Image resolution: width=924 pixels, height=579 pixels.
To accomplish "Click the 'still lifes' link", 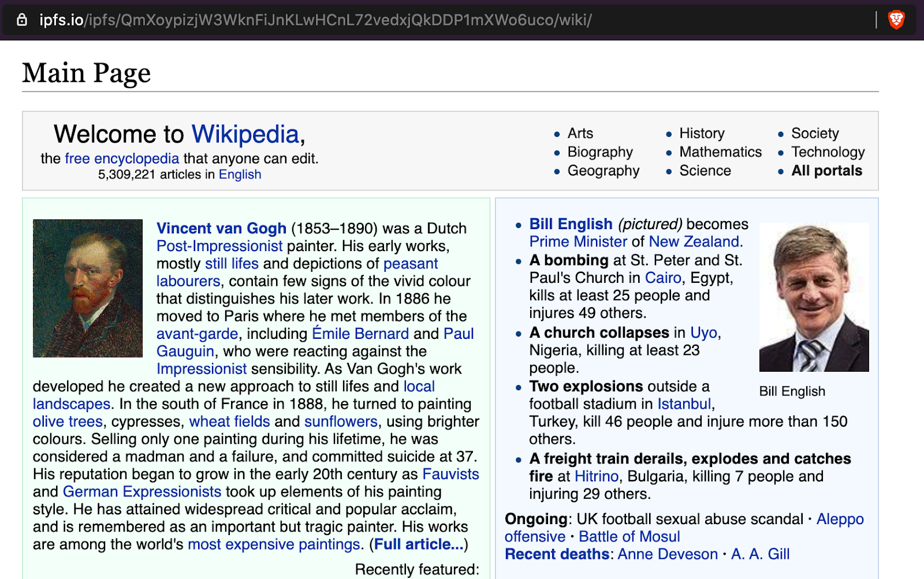I will pos(232,263).
